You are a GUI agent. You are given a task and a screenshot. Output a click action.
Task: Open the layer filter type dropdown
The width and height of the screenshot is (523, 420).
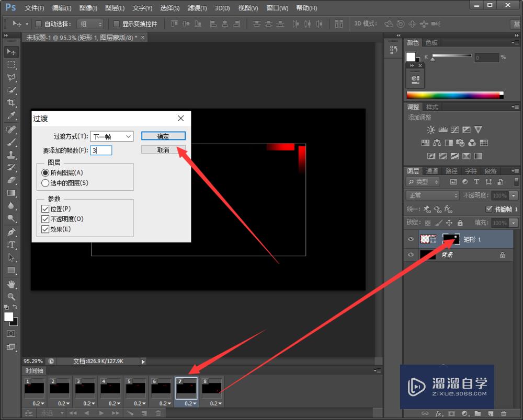(423, 182)
